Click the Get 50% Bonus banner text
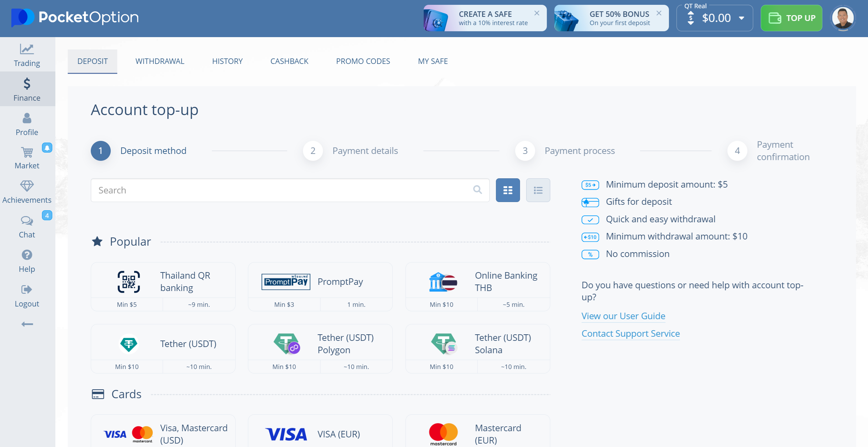The height and width of the screenshot is (447, 868). [x=620, y=18]
